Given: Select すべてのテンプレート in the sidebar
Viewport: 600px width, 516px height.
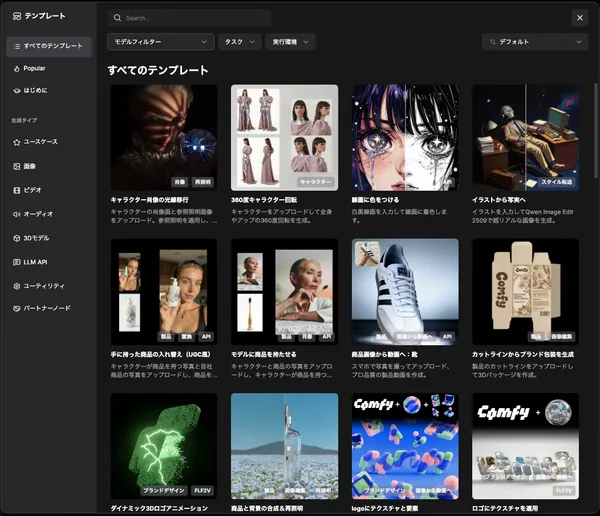Looking at the screenshot, I should click(48, 46).
